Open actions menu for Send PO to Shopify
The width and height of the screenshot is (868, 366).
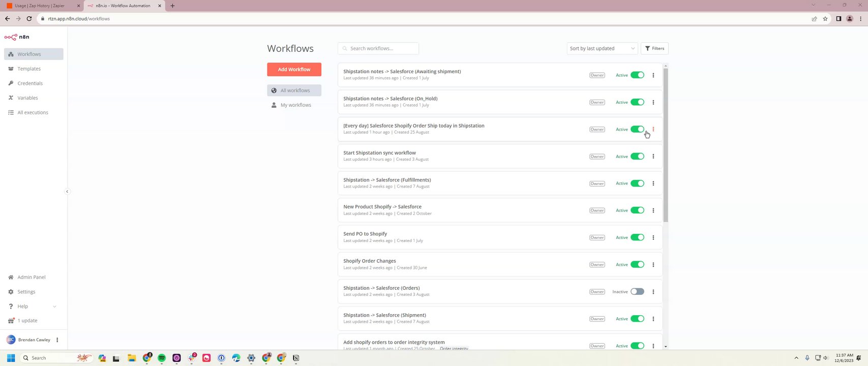[x=653, y=237]
